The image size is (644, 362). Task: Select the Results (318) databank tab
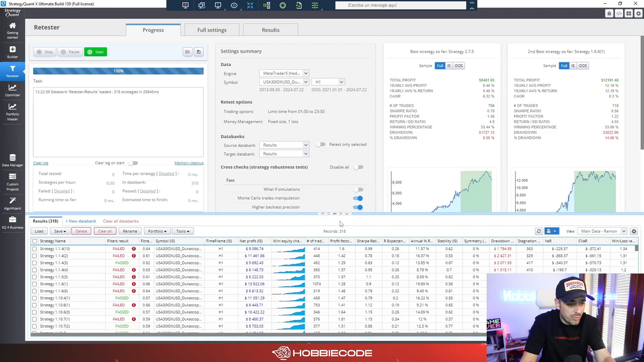click(45, 221)
